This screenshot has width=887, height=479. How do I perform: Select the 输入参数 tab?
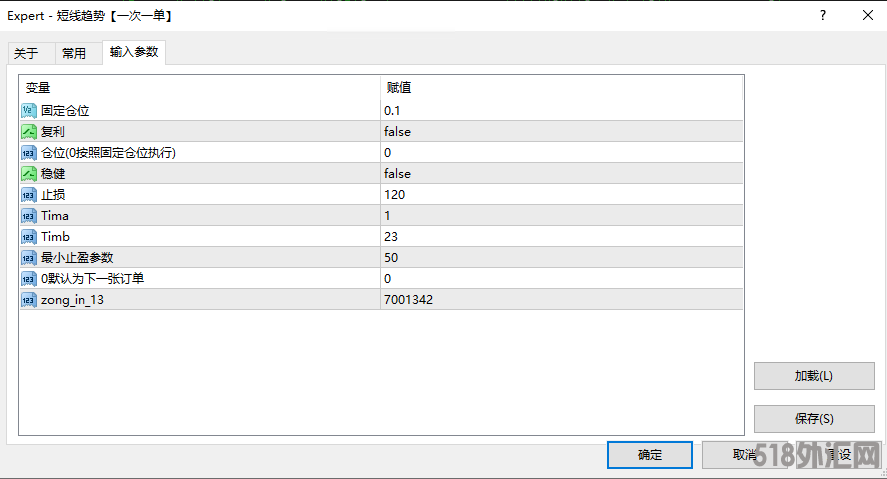pos(134,53)
